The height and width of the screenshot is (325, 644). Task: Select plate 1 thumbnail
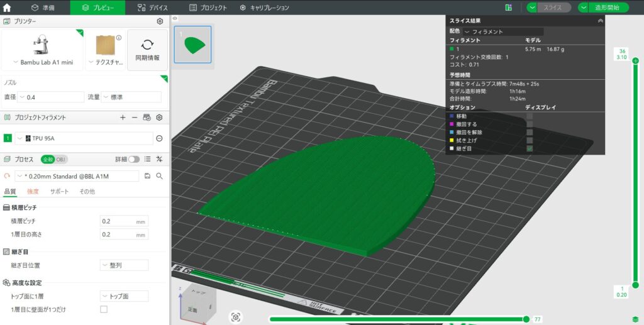(192, 45)
